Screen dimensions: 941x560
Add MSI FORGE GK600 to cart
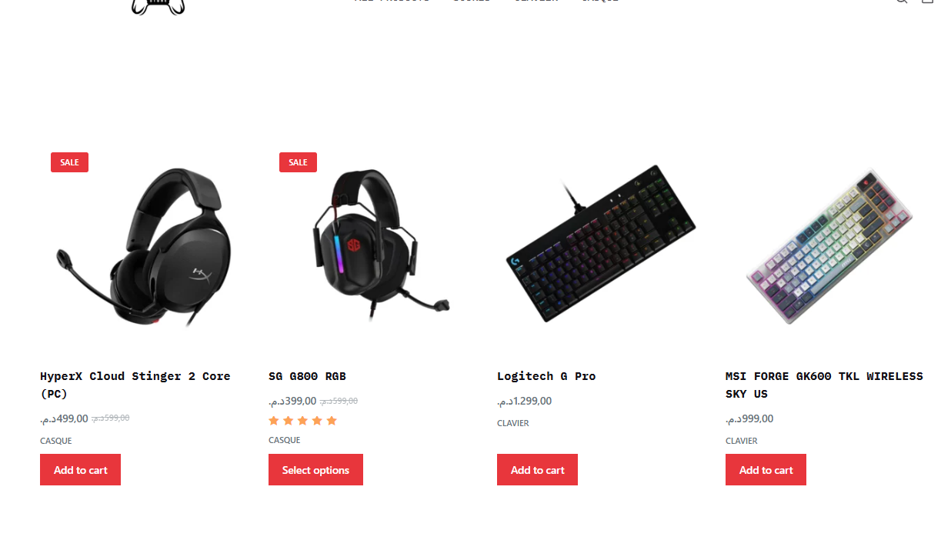coord(766,470)
